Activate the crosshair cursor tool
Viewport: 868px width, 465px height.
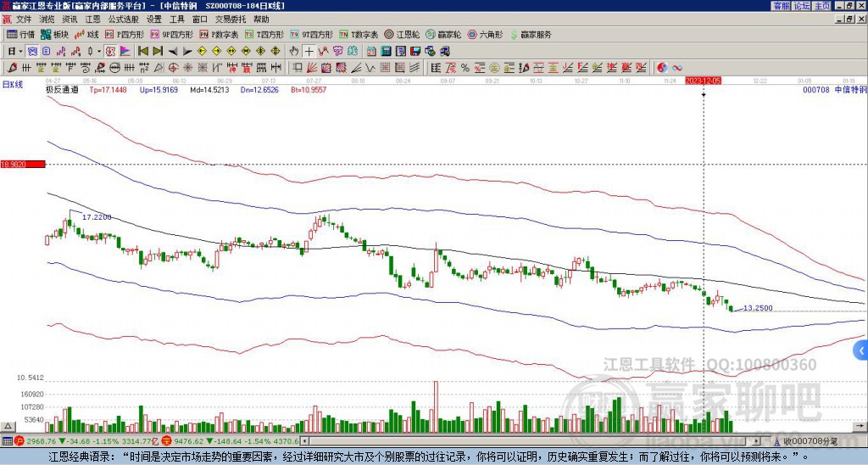click(x=309, y=51)
